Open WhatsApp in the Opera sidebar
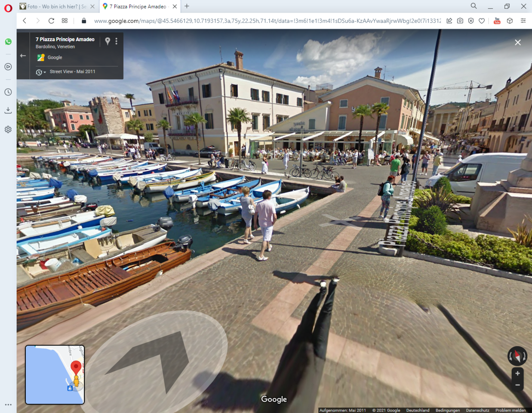532x413 pixels. coord(8,42)
